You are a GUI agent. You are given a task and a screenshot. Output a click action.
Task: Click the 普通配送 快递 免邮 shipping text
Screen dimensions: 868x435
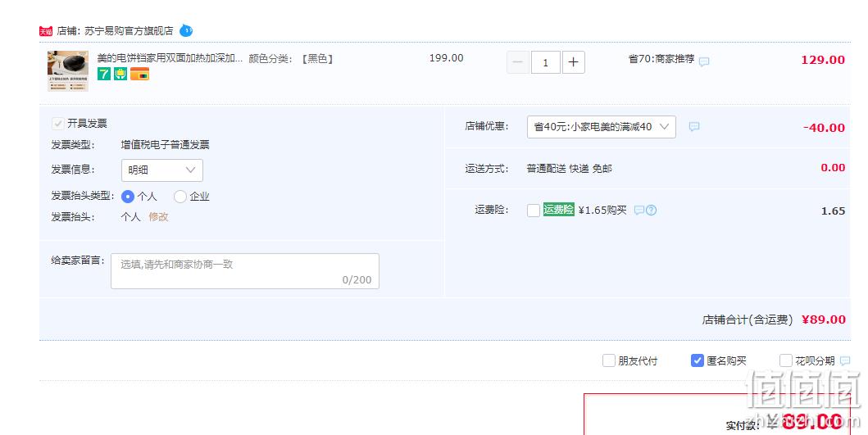point(569,169)
